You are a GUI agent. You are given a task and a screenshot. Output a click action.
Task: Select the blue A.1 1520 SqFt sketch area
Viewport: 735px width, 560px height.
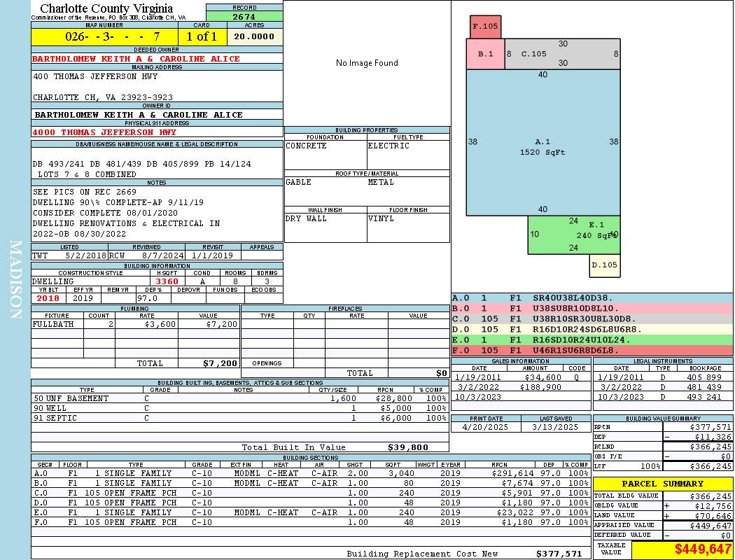pyautogui.click(x=542, y=143)
